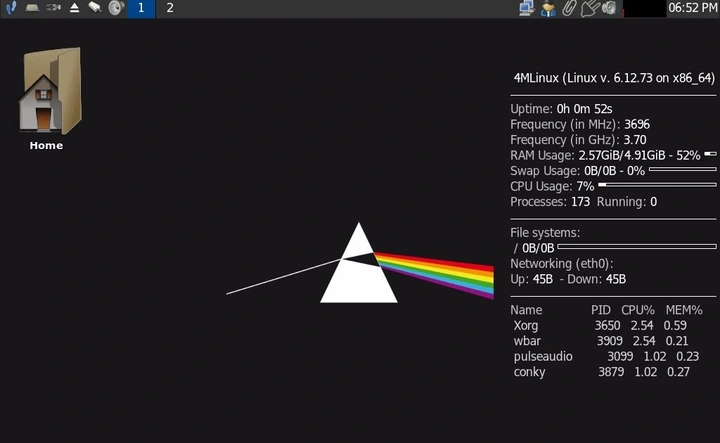Click the drive icon in top panel
The width and height of the screenshot is (720, 443).
coord(32,8)
